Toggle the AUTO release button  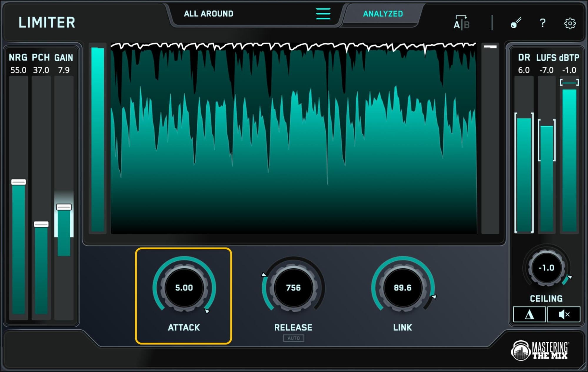coord(294,338)
